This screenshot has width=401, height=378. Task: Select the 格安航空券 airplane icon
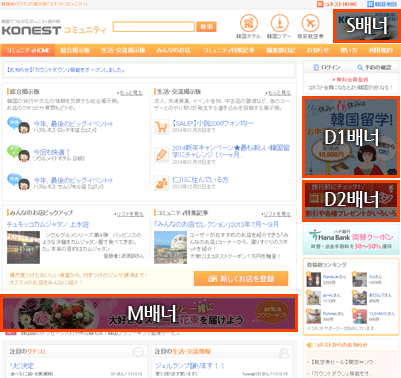pyautogui.click(x=310, y=23)
